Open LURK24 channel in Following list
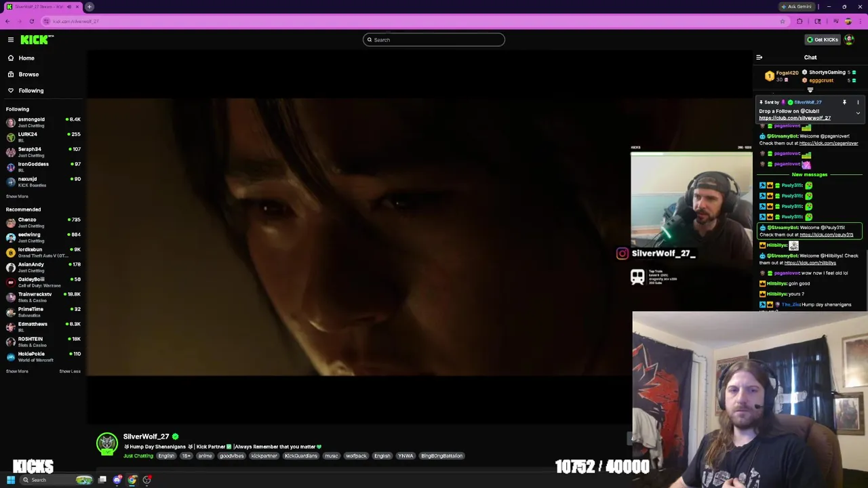Viewport: 868px width, 488px height. point(43,137)
